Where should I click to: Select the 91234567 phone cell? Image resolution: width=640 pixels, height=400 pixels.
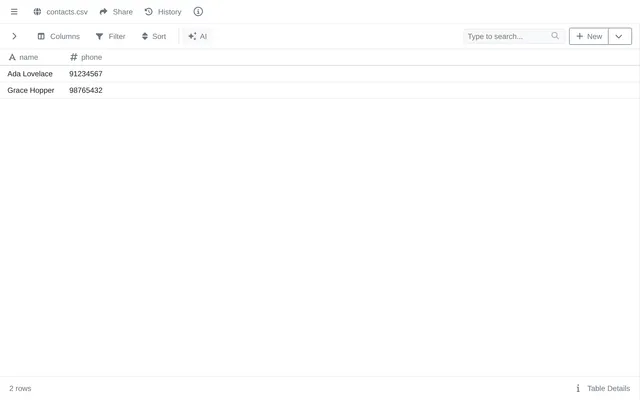[x=86, y=74]
